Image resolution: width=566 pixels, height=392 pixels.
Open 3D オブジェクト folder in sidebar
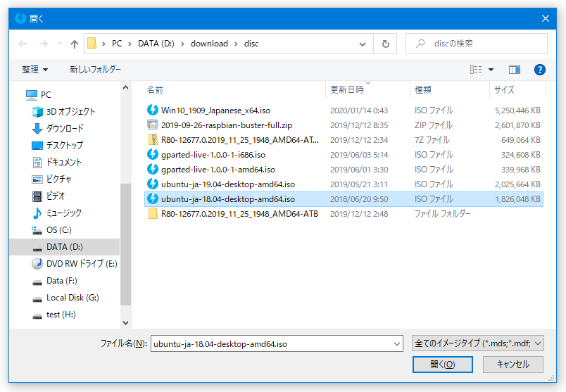64,111
